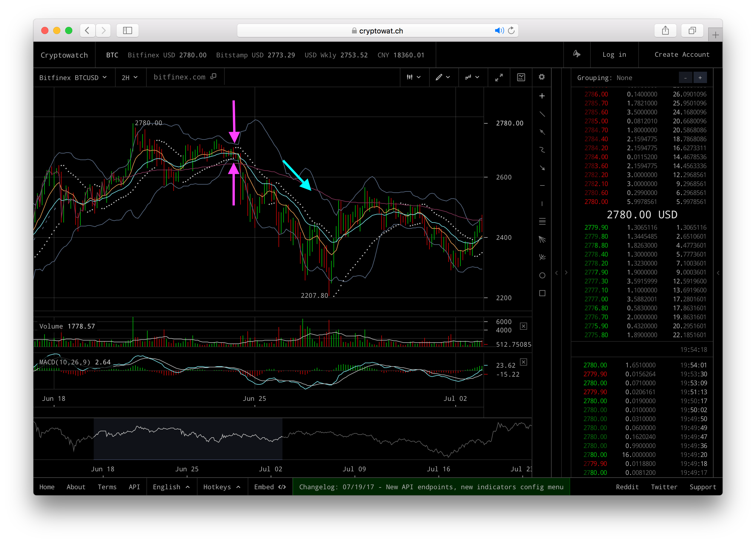The image size is (756, 543).
Task: Open the Support link
Action: click(x=703, y=487)
